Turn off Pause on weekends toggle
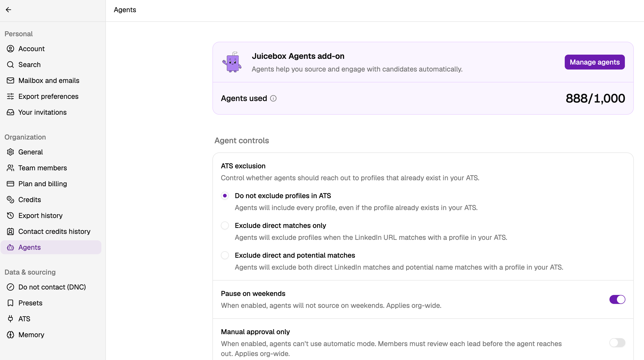The height and width of the screenshot is (360, 644). pyautogui.click(x=617, y=299)
